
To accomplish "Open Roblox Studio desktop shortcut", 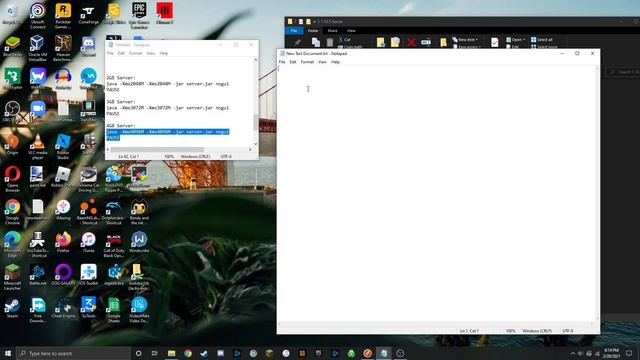I will point(63,146).
